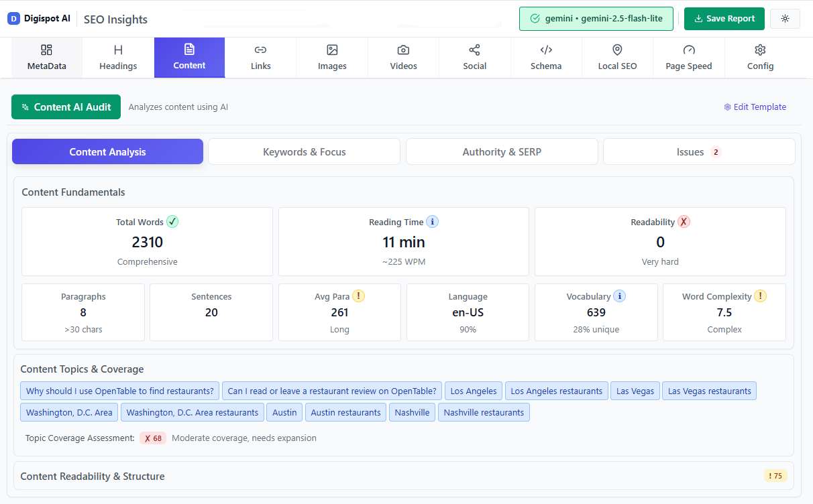Viewport: 813px width, 504px height.
Task: Open Page Speed via the gauge icon
Action: (x=688, y=50)
